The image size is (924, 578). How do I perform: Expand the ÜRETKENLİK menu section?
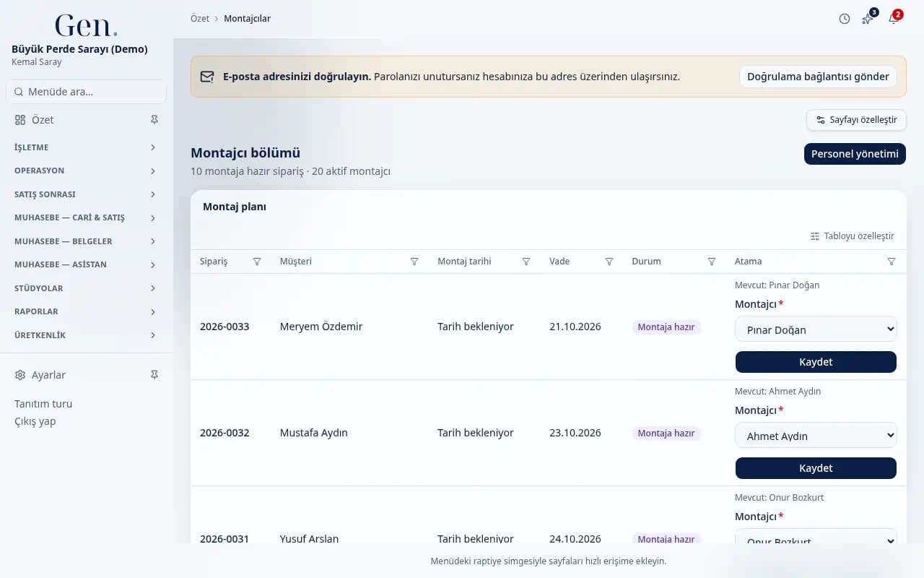tap(86, 335)
